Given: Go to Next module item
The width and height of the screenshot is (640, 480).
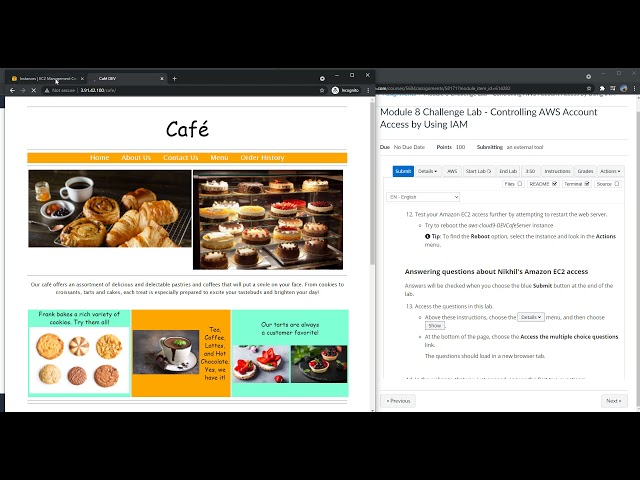Looking at the screenshot, I should coord(614,401).
